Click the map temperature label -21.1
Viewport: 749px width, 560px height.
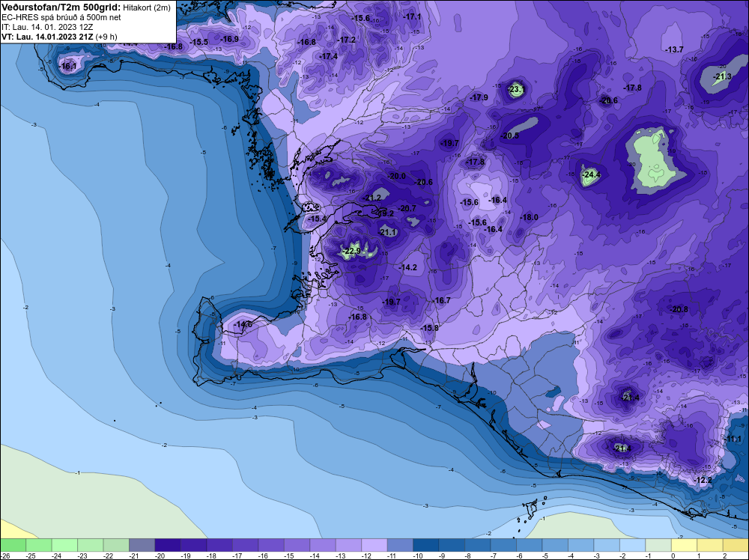pyautogui.click(x=387, y=232)
